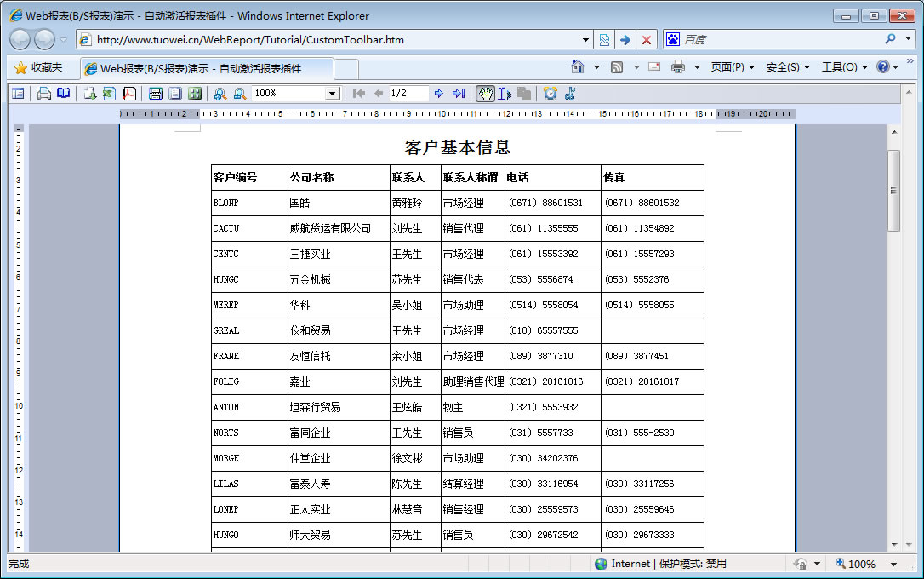The width and height of the screenshot is (924, 579).
Task: Expand the address bar URL dropdown
Action: [x=585, y=40]
